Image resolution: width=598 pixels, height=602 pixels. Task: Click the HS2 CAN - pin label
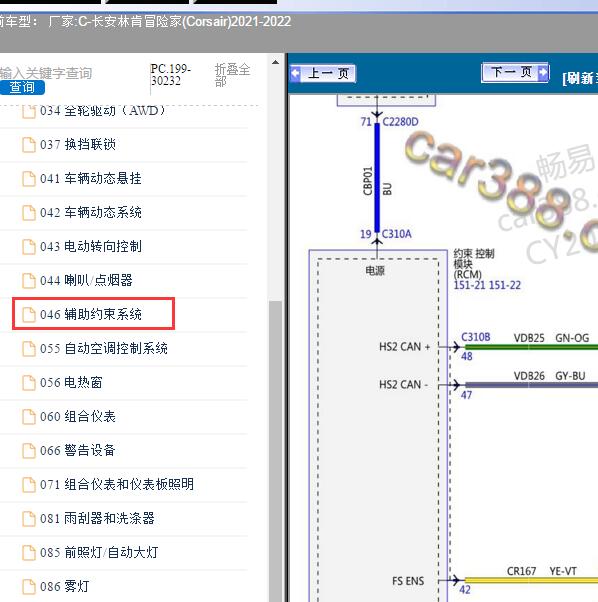(x=403, y=385)
